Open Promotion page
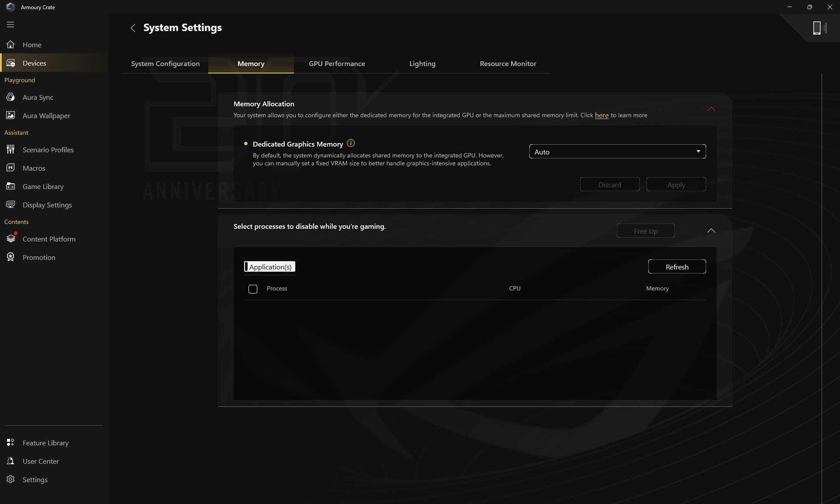The image size is (840, 504). click(x=54, y=257)
